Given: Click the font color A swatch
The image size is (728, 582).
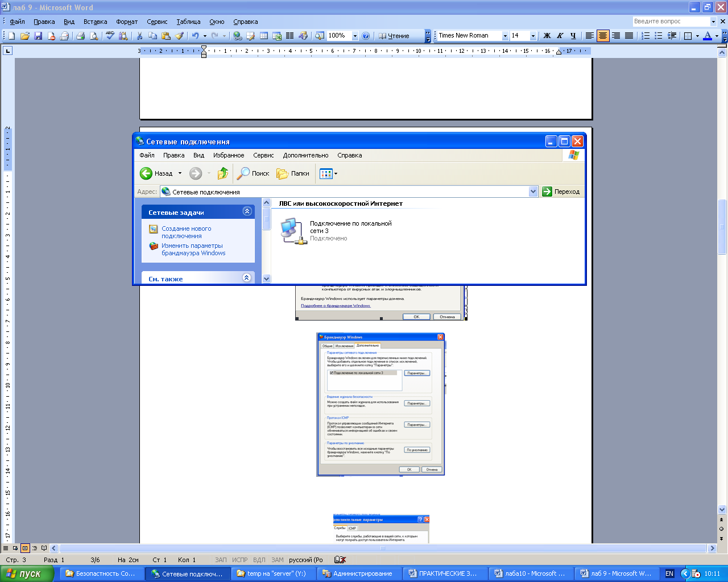Looking at the screenshot, I should (708, 36).
